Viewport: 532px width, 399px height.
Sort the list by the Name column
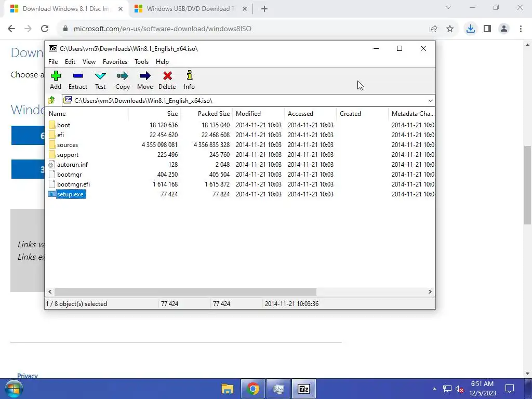coord(87,114)
